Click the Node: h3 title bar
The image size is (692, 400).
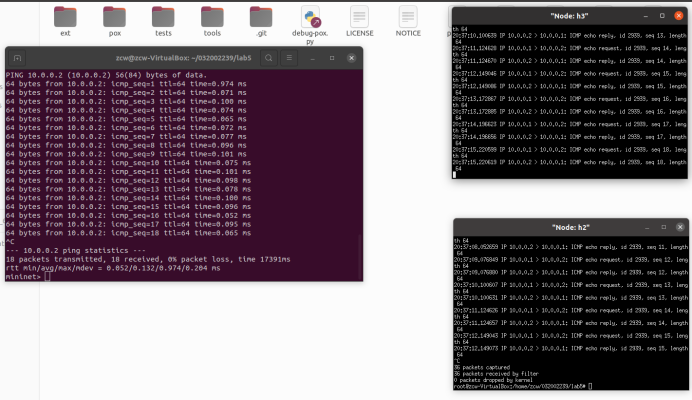coord(569,16)
